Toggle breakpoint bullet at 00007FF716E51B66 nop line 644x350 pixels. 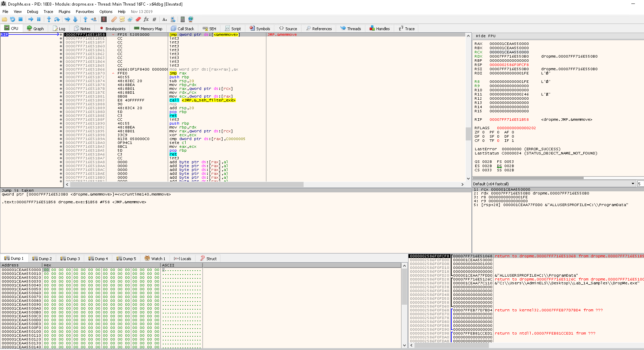click(x=61, y=70)
